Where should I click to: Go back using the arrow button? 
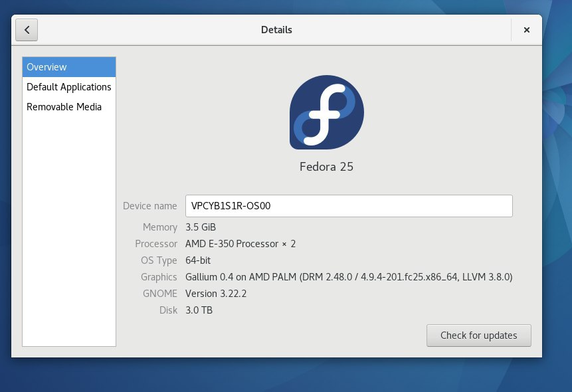point(27,30)
